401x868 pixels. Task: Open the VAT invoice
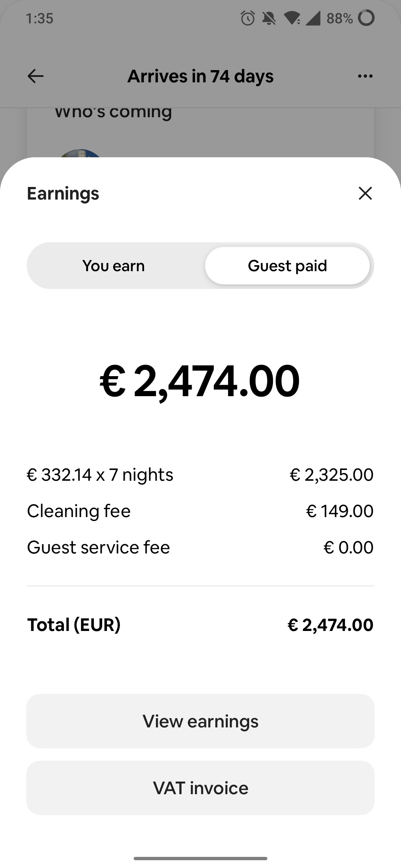point(200,788)
